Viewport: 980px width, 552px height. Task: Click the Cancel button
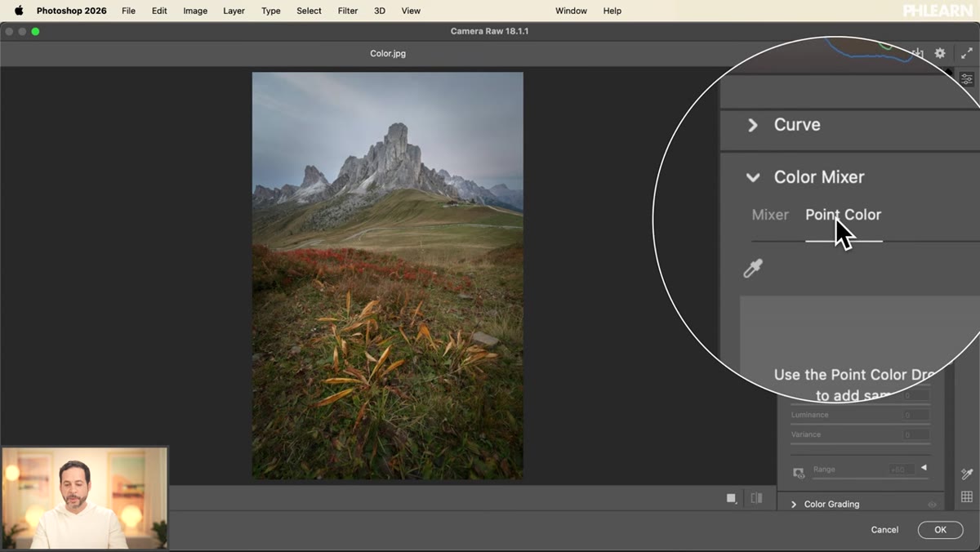pos(884,530)
